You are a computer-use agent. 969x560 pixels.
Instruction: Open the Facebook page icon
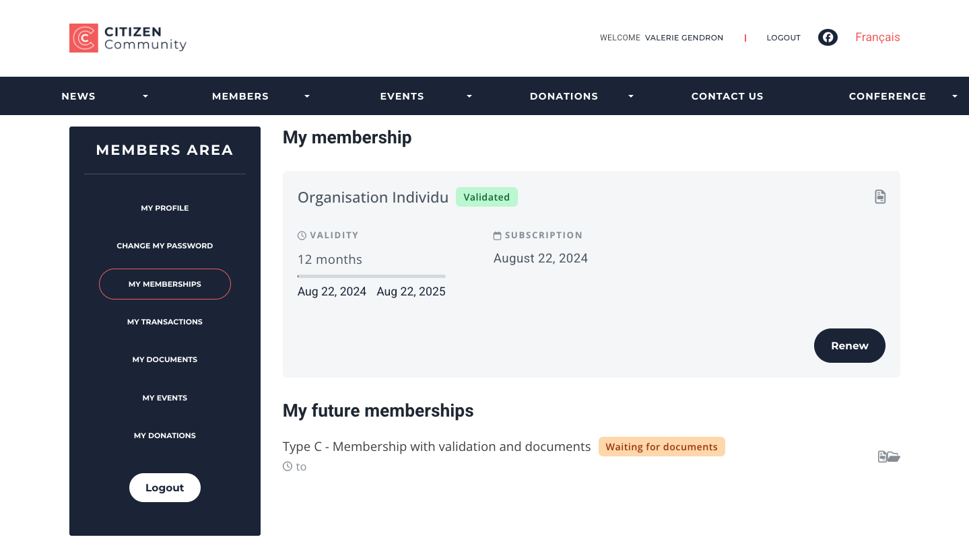pos(828,38)
